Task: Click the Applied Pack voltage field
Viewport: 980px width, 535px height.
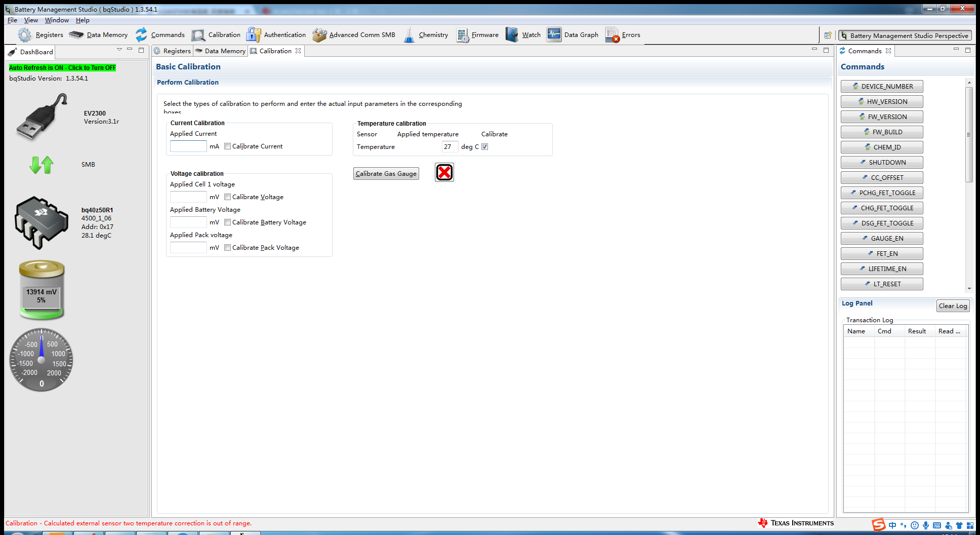Action: pyautogui.click(x=188, y=248)
